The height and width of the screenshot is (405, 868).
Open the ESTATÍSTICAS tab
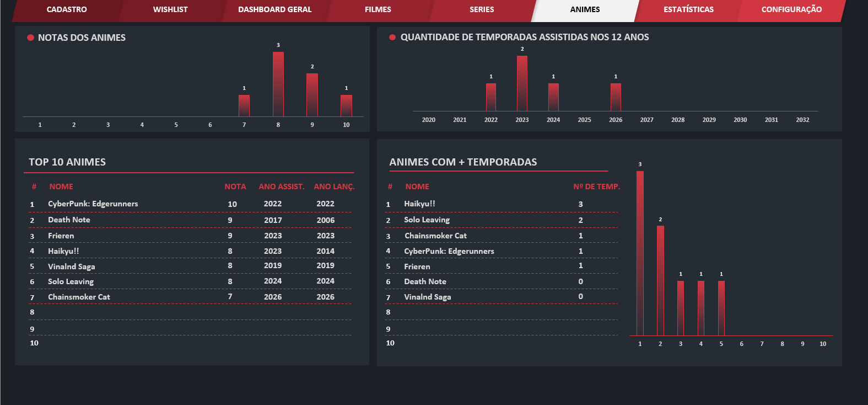click(x=688, y=10)
